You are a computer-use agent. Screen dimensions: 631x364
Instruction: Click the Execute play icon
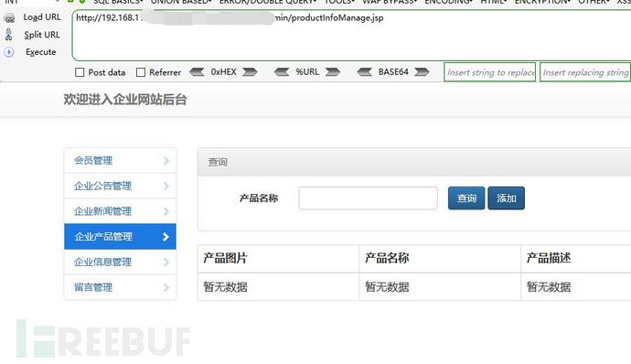[9, 52]
